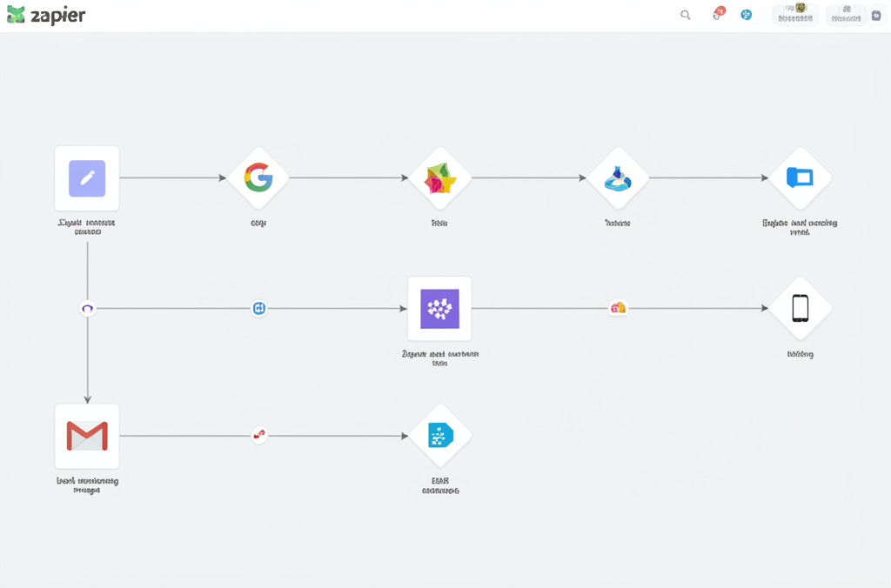Click the label under the smartphone node

pyautogui.click(x=801, y=354)
